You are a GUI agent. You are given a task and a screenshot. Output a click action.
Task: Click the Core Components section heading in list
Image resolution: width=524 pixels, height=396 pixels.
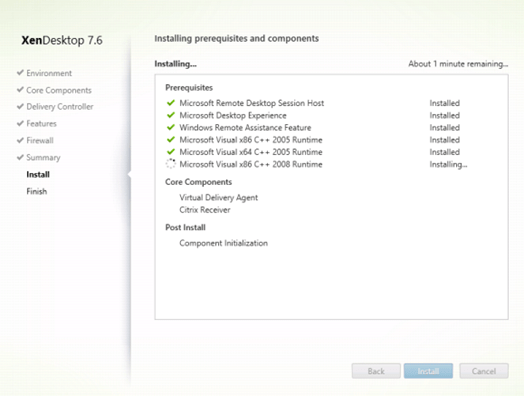[199, 182]
